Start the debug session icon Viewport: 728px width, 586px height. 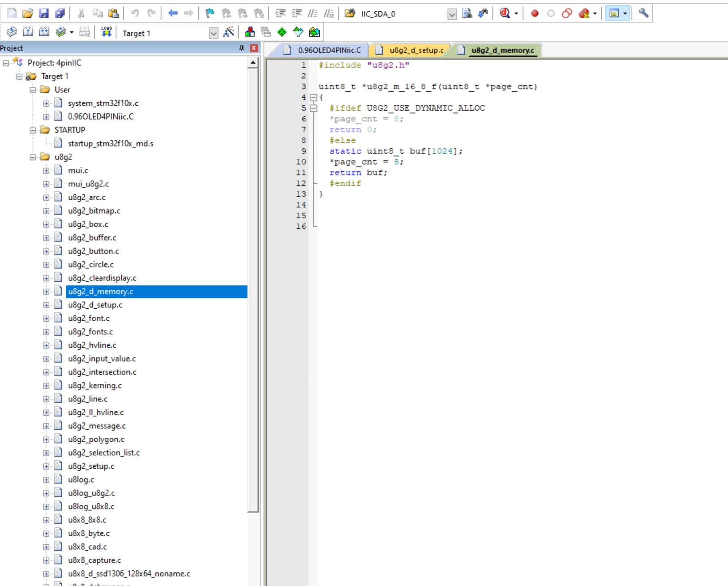click(505, 13)
